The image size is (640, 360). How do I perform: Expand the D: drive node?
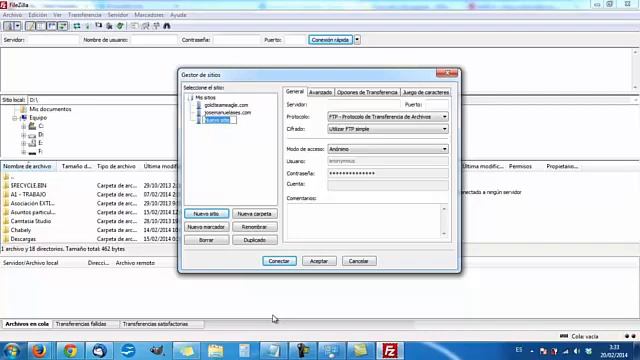(24, 135)
